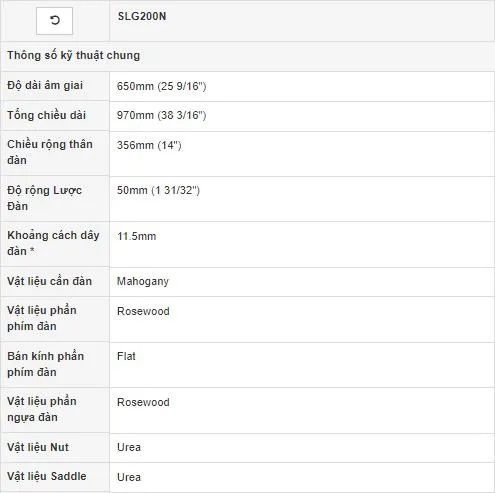Select the "Vật liệu cần đàn" label

point(49,281)
